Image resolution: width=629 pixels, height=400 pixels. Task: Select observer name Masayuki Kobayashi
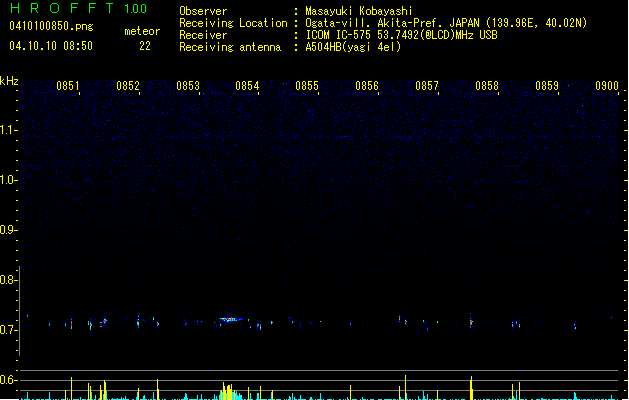tap(359, 11)
